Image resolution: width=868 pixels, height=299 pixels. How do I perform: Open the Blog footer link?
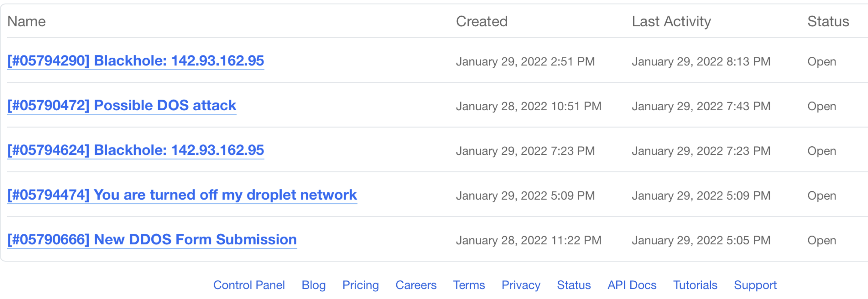[x=313, y=285]
